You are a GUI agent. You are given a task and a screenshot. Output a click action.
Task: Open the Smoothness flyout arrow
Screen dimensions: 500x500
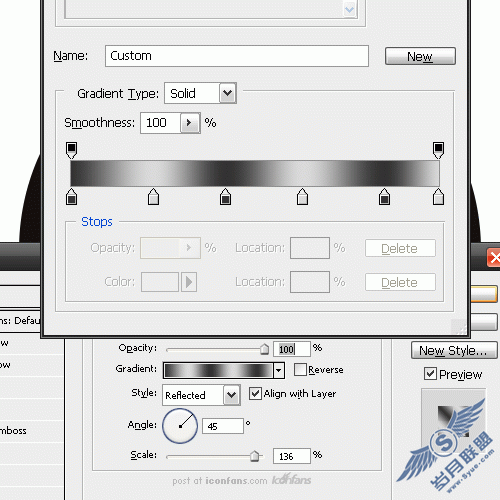pyautogui.click(x=190, y=123)
